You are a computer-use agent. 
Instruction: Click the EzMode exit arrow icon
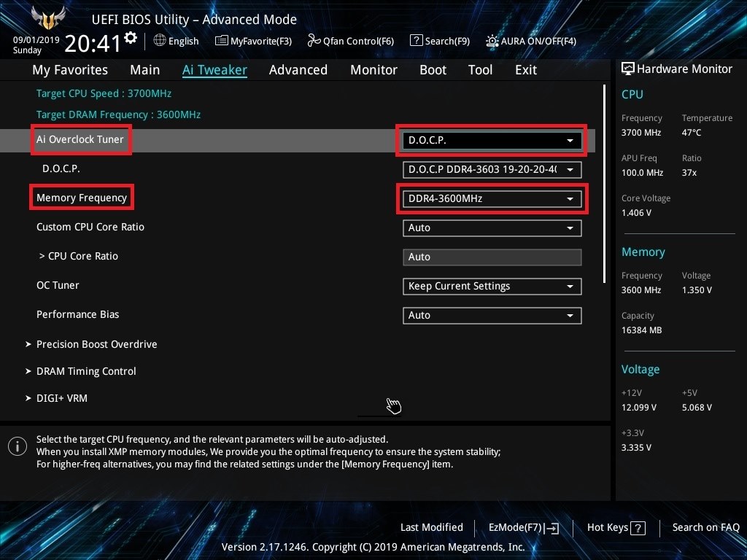click(x=551, y=528)
